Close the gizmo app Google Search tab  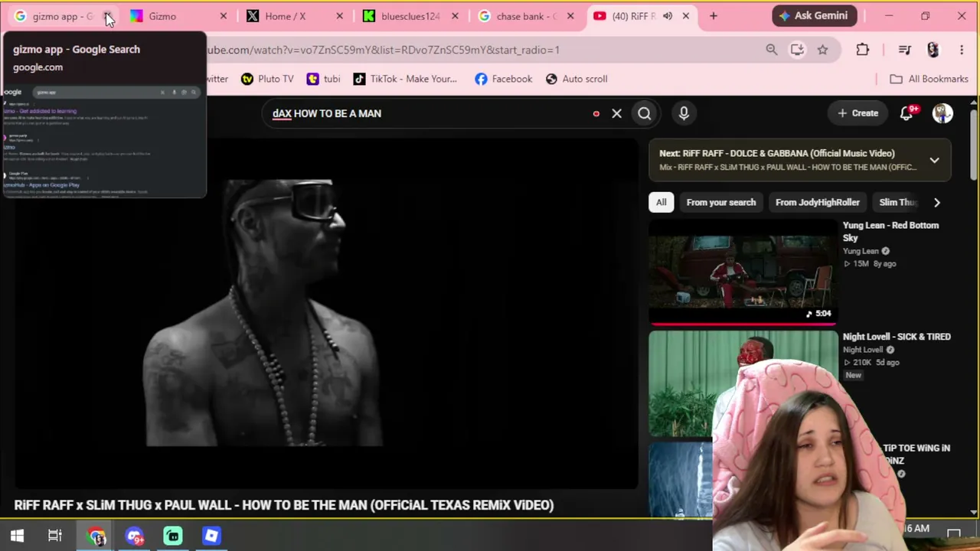[x=108, y=16]
